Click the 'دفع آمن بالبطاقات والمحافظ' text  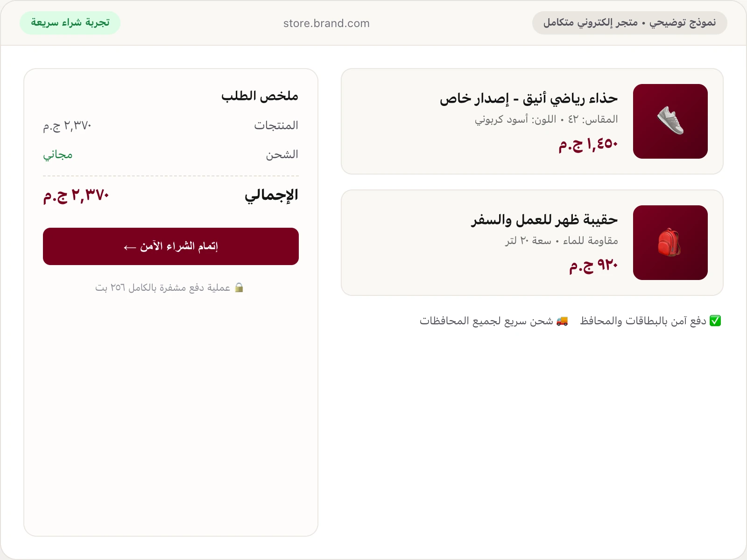tap(643, 321)
